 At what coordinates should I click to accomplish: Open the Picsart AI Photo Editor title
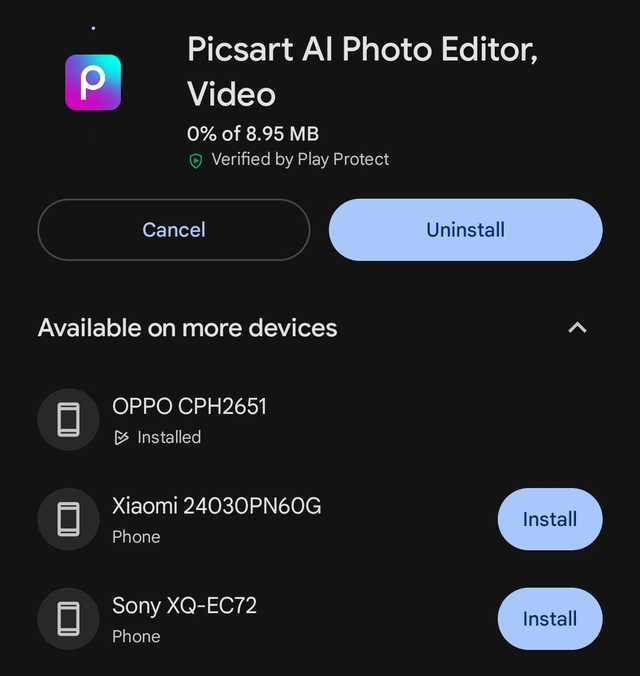pos(362,71)
